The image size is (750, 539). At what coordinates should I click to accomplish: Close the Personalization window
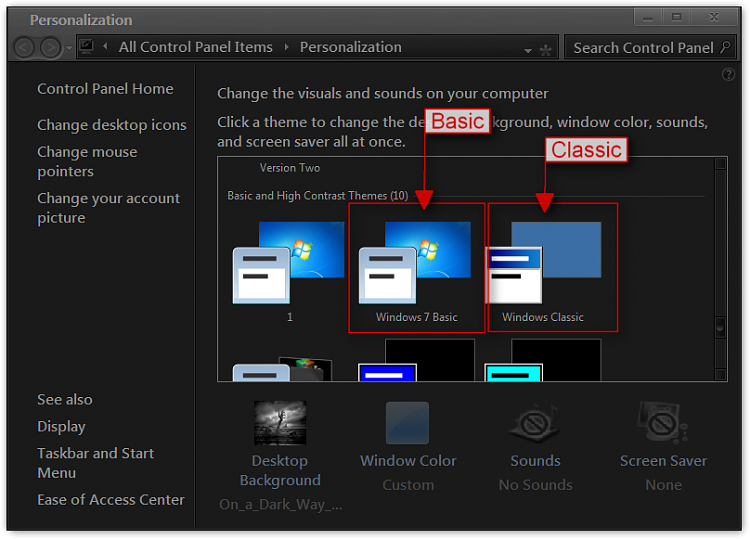tap(714, 17)
